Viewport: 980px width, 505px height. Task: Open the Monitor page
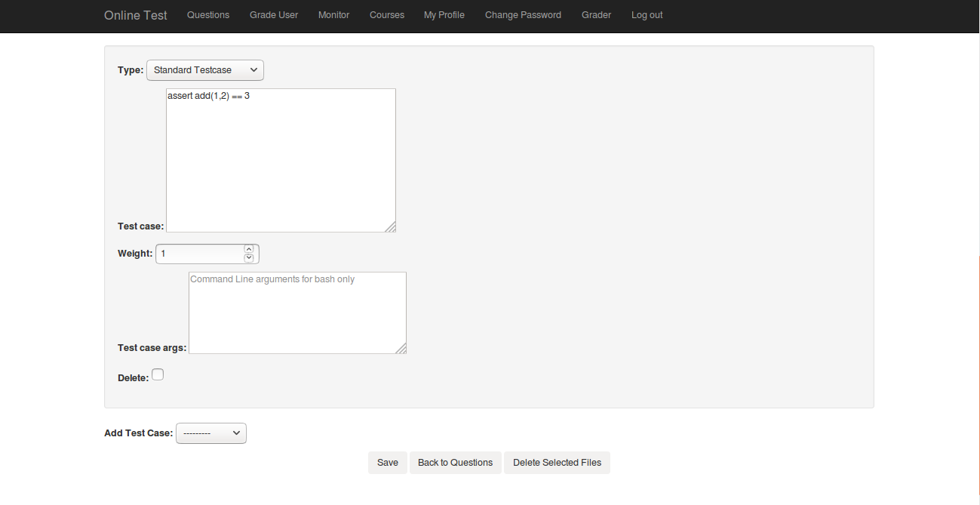click(x=333, y=15)
